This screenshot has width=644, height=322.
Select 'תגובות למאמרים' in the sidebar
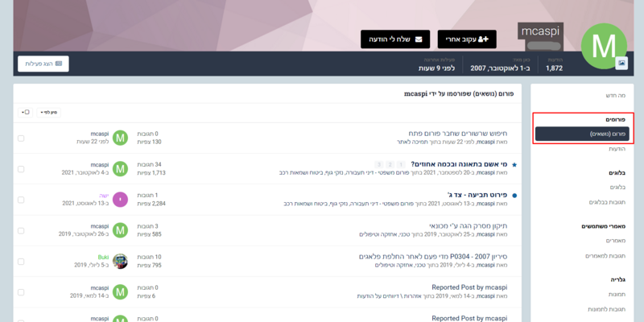(605, 256)
